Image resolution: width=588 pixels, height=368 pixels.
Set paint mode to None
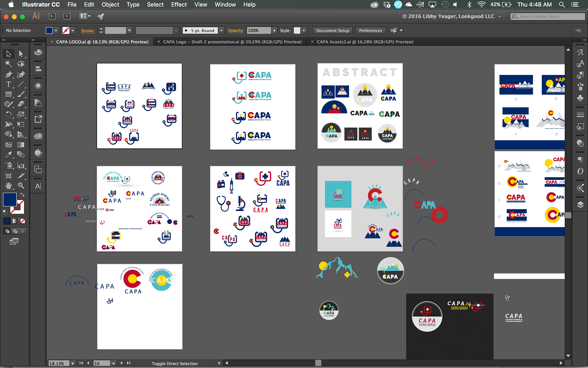[23, 221]
